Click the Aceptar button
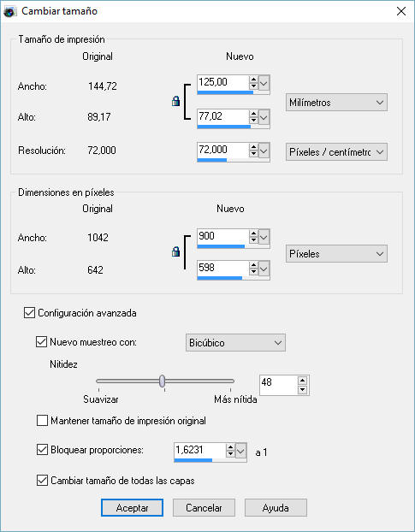Image resolution: width=415 pixels, height=532 pixels. point(132,507)
